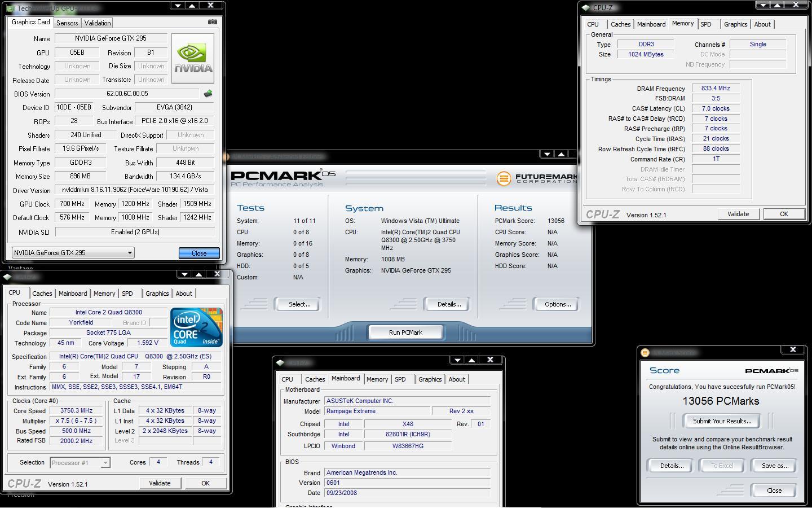The height and width of the screenshot is (508, 812).
Task: Click the PCMark Score window title icon
Action: (x=645, y=353)
